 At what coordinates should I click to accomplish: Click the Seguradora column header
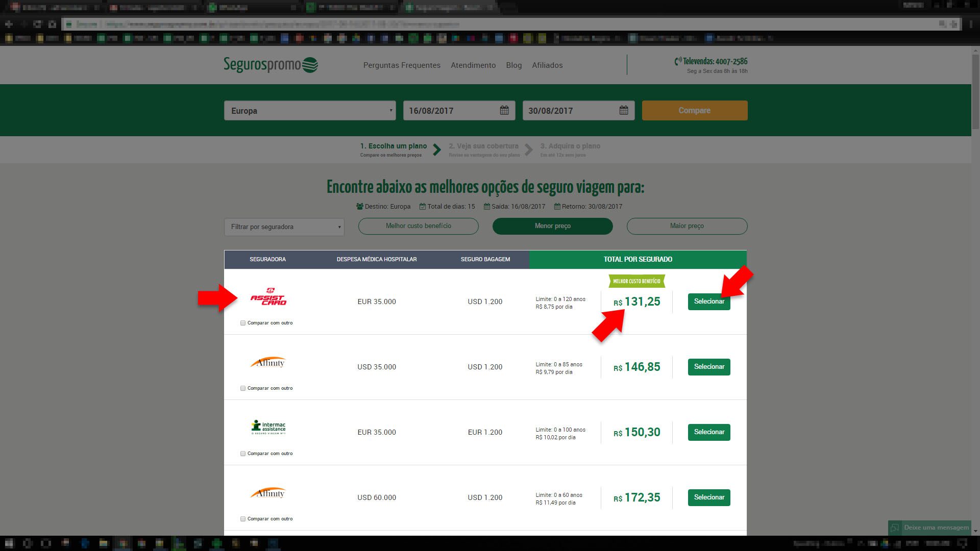(267, 259)
